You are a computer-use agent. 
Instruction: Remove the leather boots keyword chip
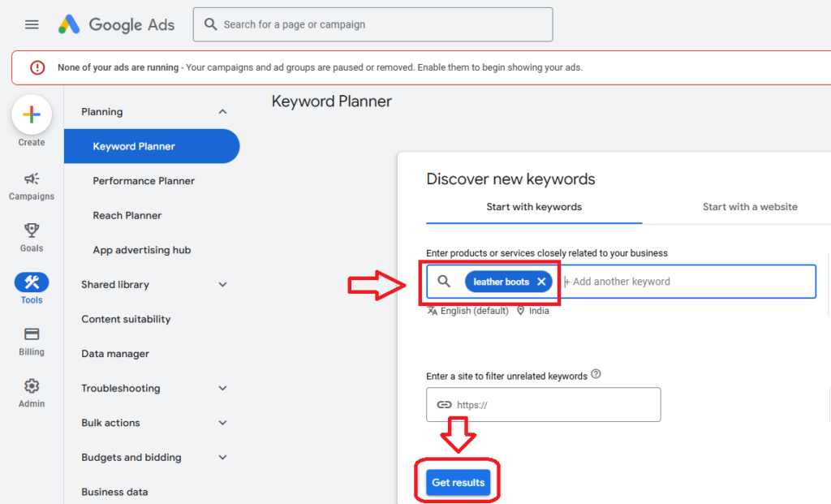point(541,282)
